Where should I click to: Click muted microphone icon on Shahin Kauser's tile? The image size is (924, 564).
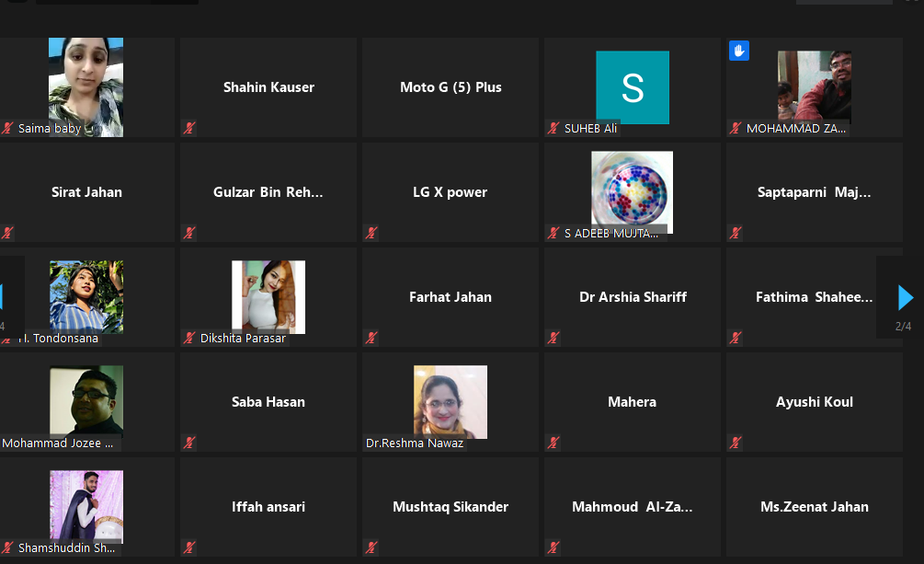click(189, 129)
